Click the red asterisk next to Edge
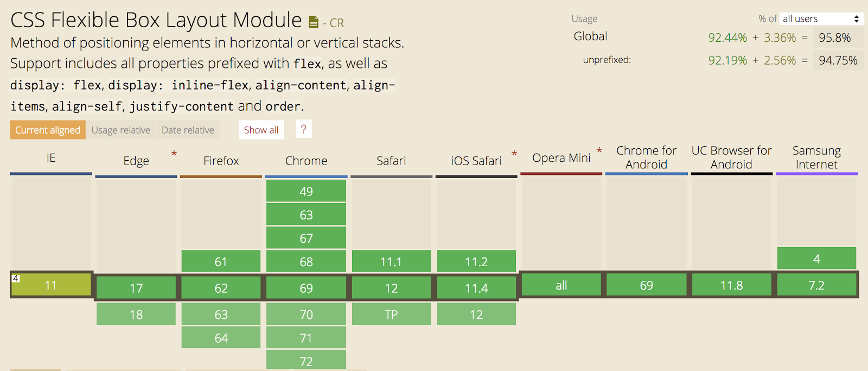 coord(174,154)
